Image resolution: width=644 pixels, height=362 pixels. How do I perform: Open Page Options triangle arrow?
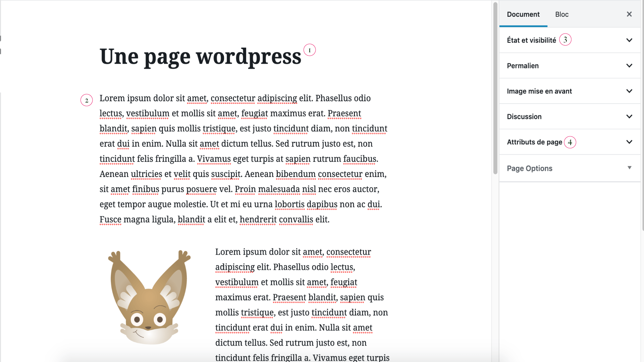pos(629,168)
